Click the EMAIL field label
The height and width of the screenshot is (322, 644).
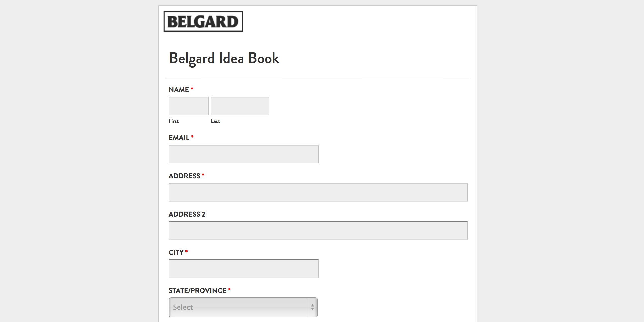tap(179, 138)
